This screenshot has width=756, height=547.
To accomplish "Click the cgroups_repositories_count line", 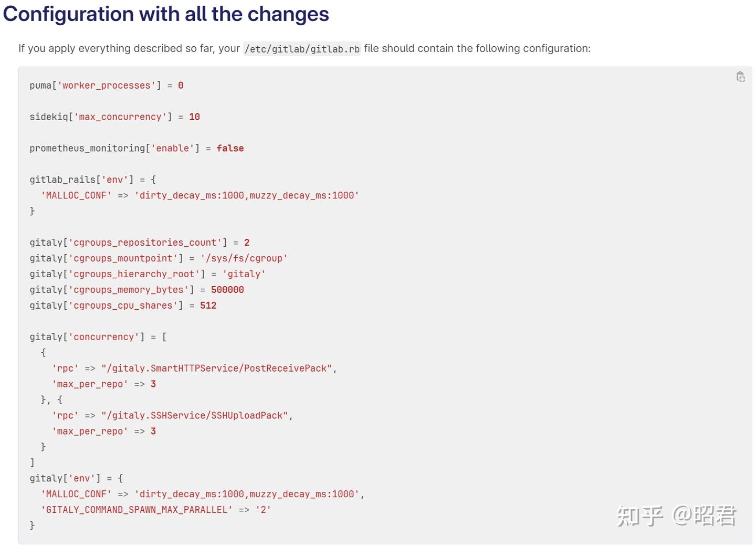I will [140, 243].
